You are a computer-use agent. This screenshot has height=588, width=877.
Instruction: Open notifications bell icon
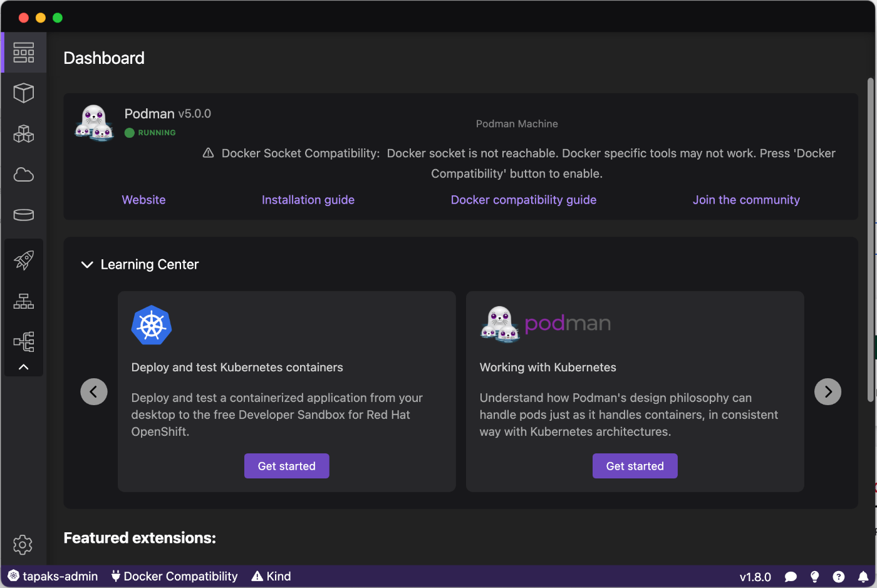(863, 577)
